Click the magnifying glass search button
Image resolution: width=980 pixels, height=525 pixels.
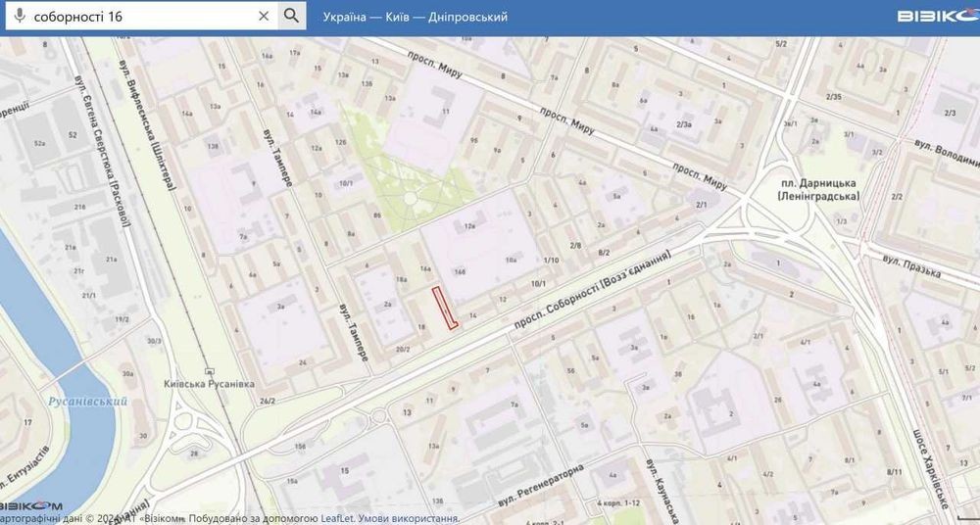tap(291, 16)
